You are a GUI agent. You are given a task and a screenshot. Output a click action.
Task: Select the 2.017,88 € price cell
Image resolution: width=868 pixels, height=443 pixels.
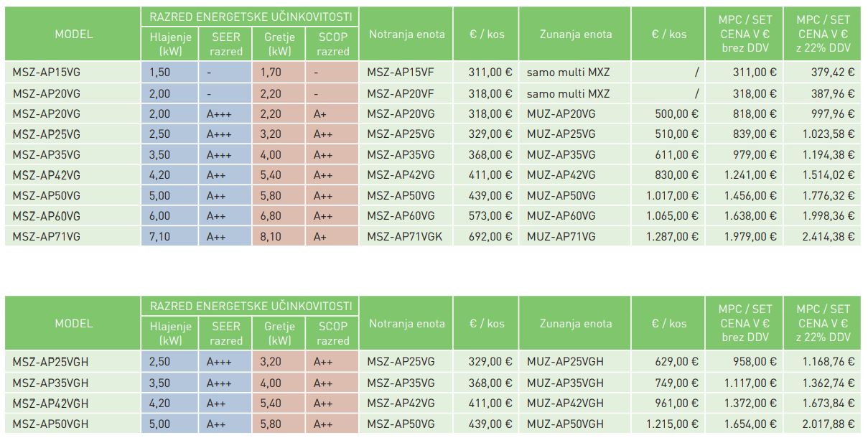click(x=826, y=424)
